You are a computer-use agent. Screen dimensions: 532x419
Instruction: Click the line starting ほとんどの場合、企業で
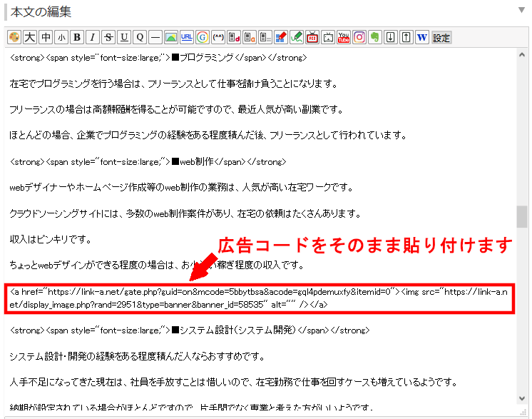208,136
